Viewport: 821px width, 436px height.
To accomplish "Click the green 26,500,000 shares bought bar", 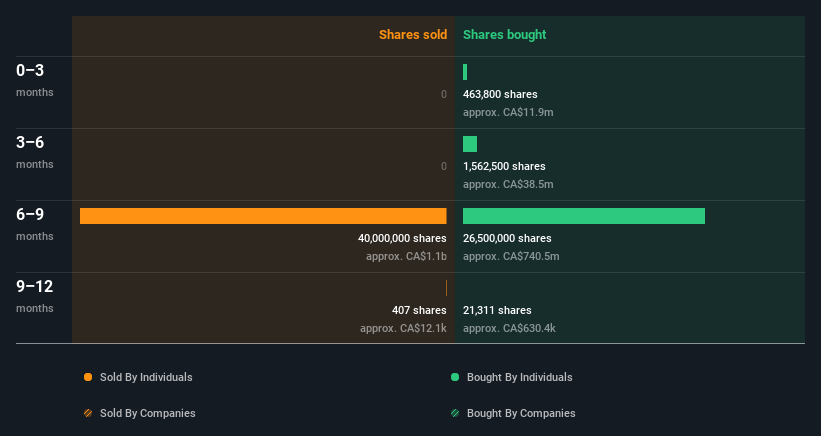I will (x=584, y=216).
